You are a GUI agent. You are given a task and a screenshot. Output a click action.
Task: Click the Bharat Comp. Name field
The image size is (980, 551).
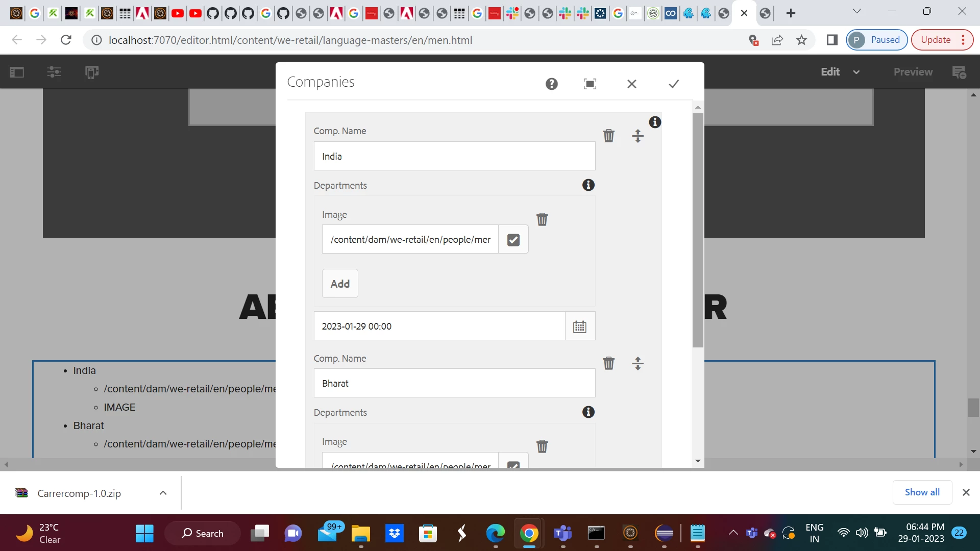(454, 383)
